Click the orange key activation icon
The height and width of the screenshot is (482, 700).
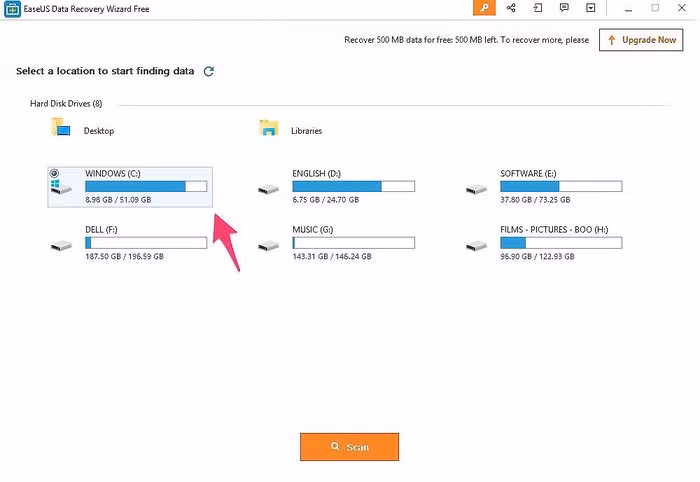tap(484, 8)
